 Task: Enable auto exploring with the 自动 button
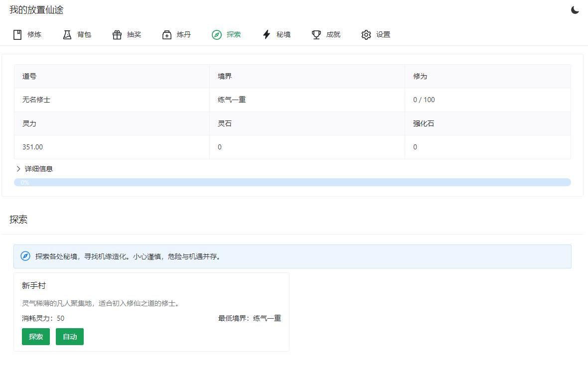[70, 337]
